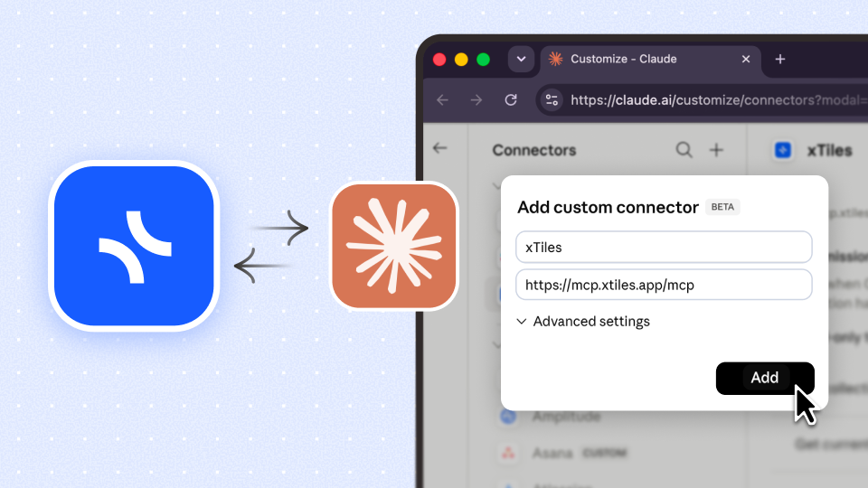
Task: Go forward in browser history
Action: click(476, 100)
